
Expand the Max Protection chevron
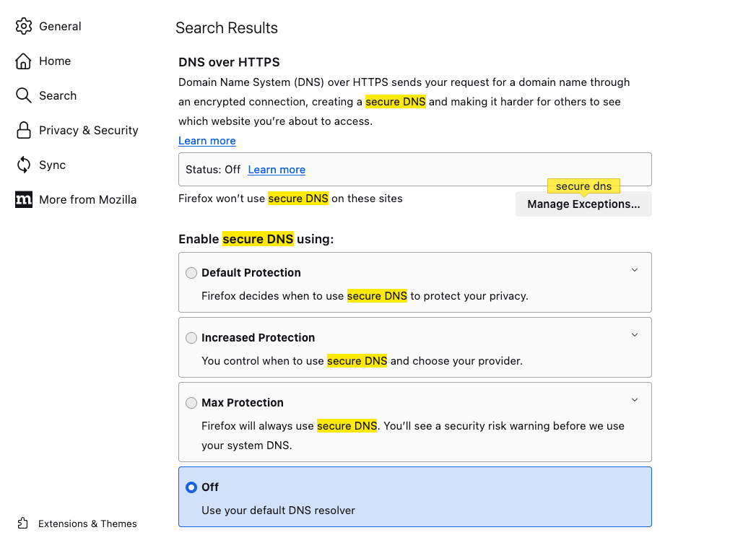click(x=635, y=400)
